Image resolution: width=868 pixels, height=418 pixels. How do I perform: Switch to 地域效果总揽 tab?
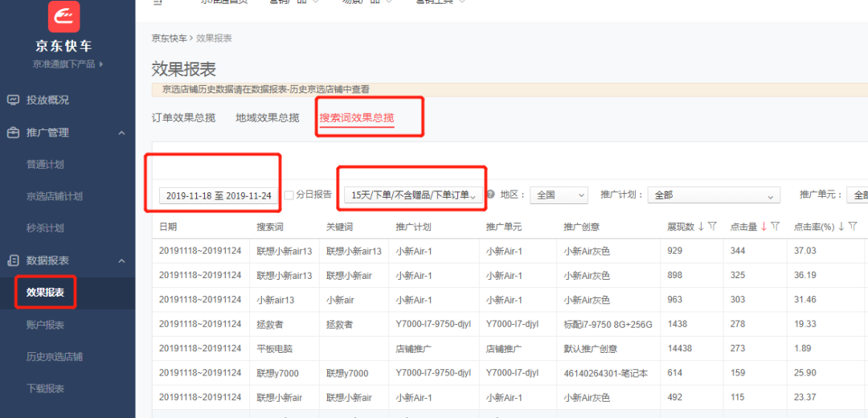268,117
